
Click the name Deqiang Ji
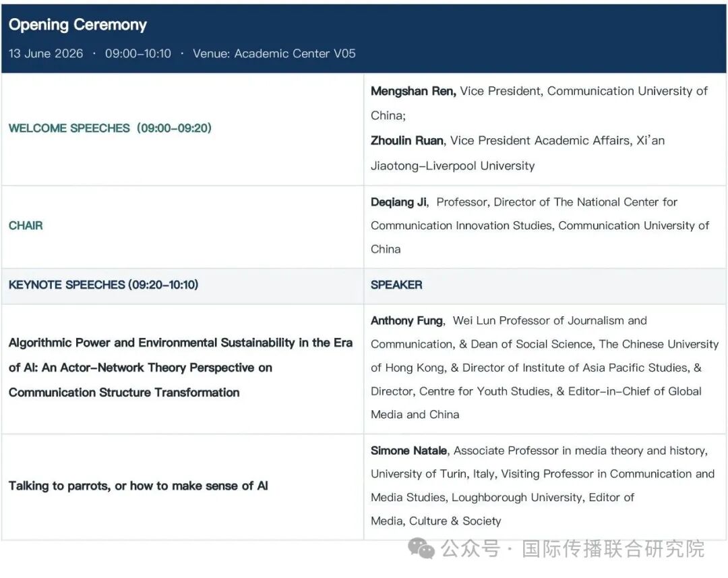coord(398,202)
